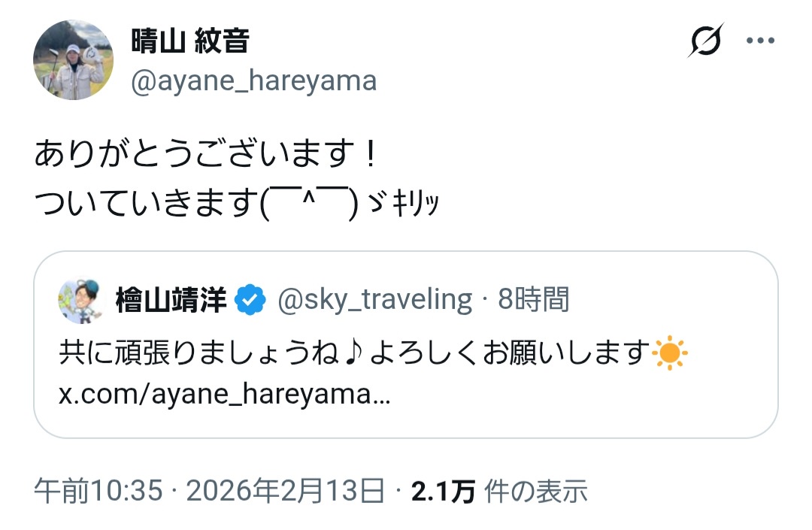The height and width of the screenshot is (530, 812).
Task: Click the @sky_traveling handle
Action: point(375,301)
